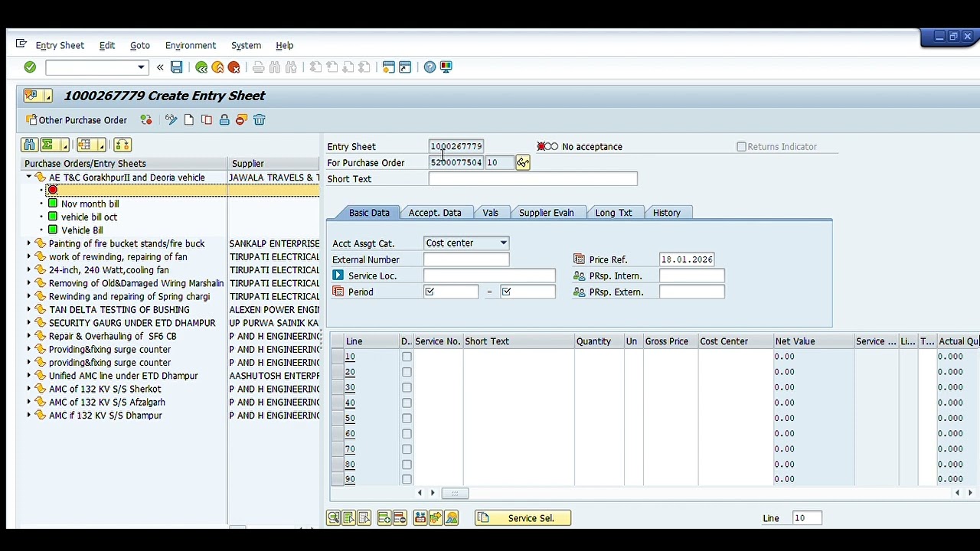Click the Revoke acceptance red-circle icon
The height and width of the screenshot is (551, 980).
click(x=241, y=119)
